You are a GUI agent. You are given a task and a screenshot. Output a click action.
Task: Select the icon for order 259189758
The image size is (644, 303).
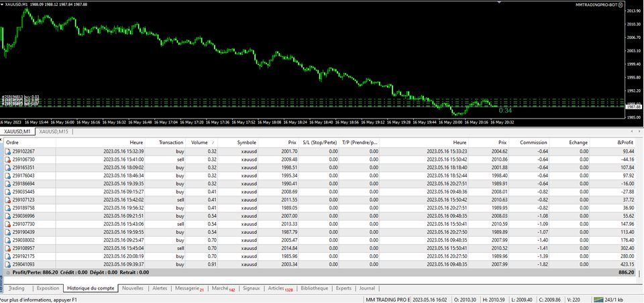(8, 208)
